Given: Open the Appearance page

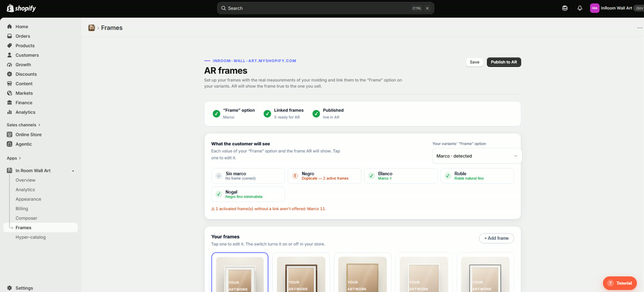Looking at the screenshot, I should 28,199.
